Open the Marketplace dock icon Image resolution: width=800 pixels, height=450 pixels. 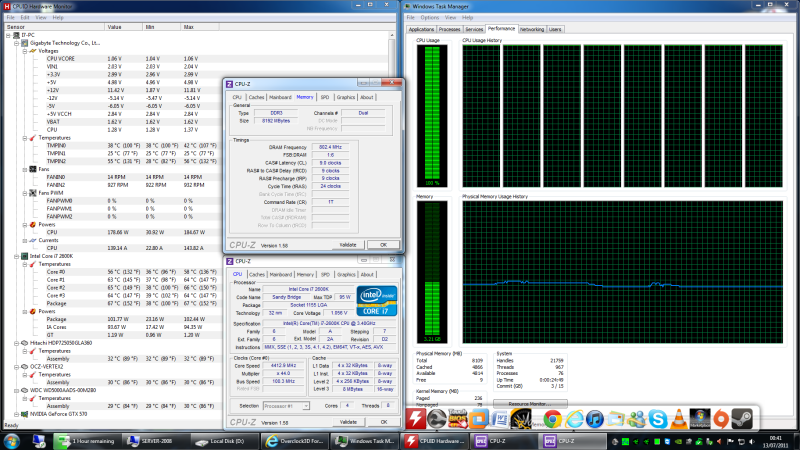pyautogui.click(x=699, y=419)
